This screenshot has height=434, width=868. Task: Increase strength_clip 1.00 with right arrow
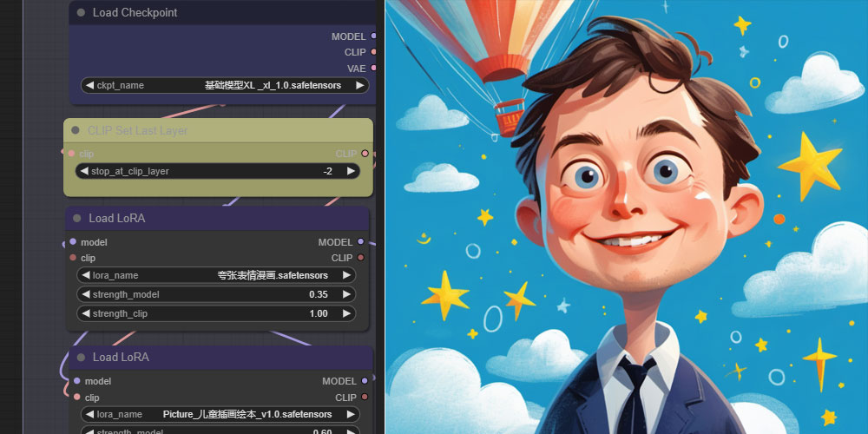click(346, 314)
